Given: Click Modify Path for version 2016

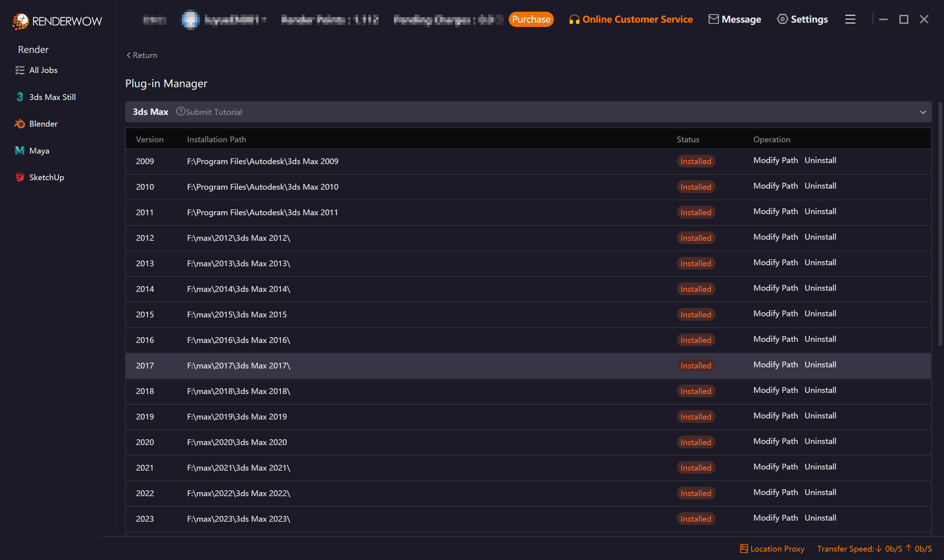Looking at the screenshot, I should point(775,339).
